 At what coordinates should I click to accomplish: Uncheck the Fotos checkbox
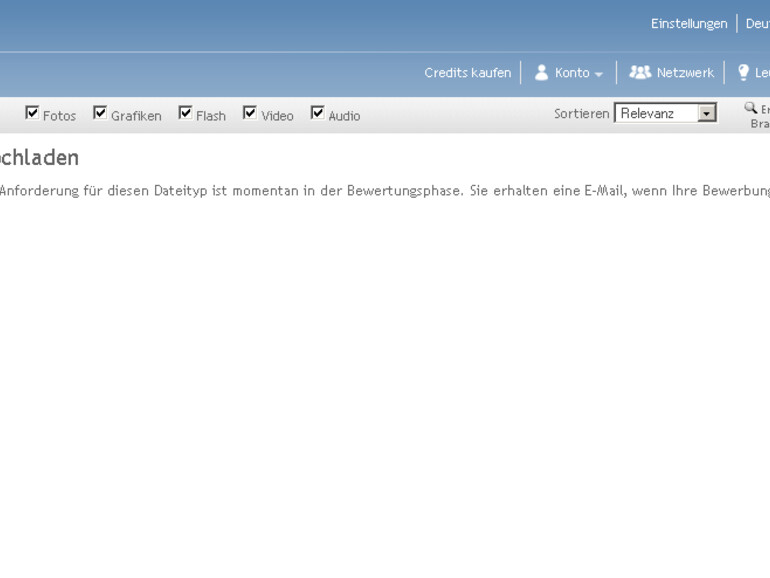pyautogui.click(x=32, y=113)
